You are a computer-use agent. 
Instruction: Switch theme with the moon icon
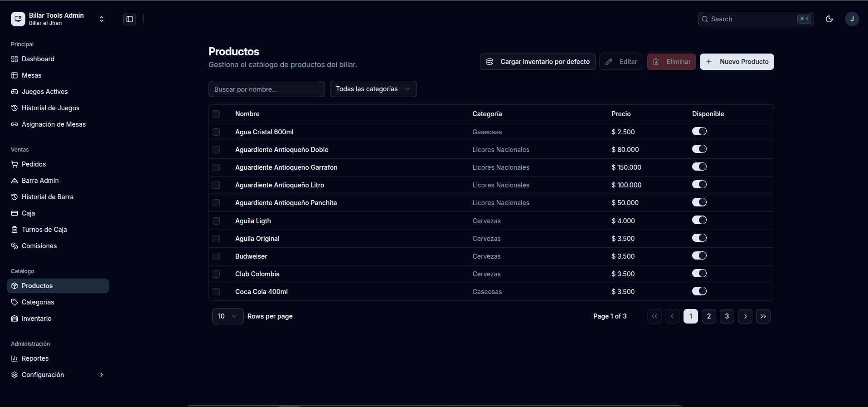pos(829,19)
